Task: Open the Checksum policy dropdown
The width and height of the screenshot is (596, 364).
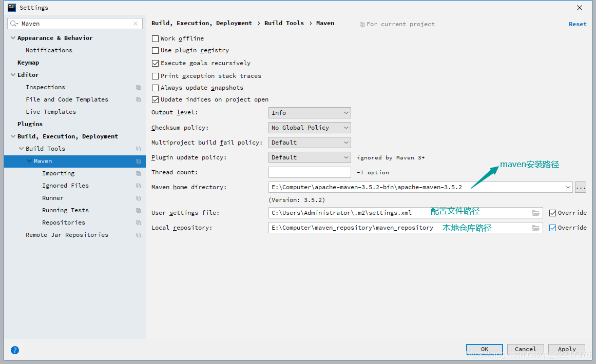Action: (310, 128)
